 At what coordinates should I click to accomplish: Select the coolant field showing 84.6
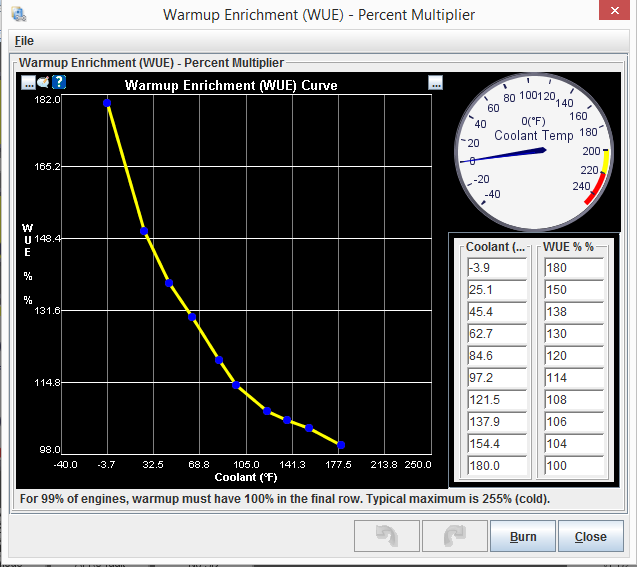(496, 355)
